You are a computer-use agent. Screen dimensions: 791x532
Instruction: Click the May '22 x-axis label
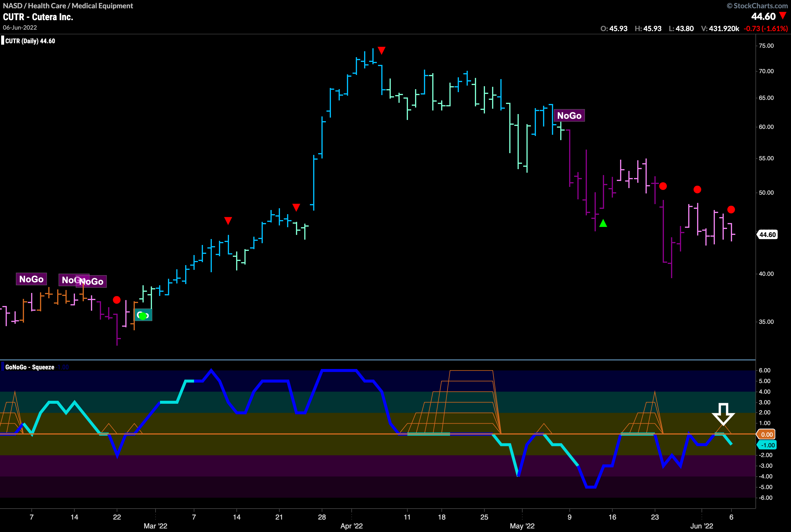(522, 526)
